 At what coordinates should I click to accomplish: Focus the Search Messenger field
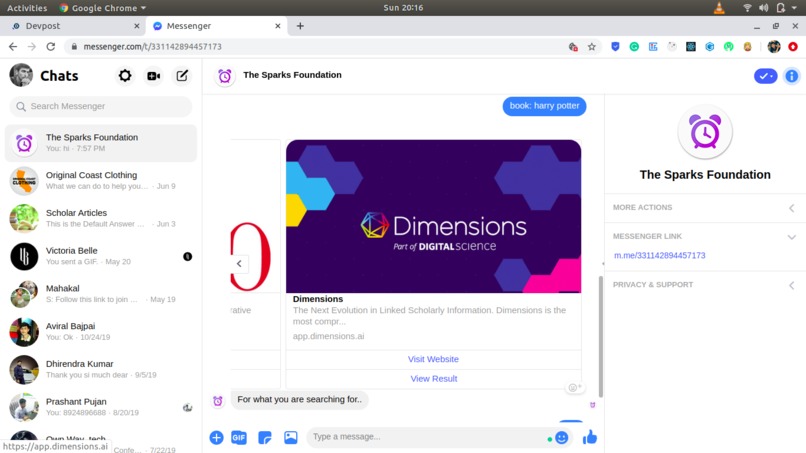pyautogui.click(x=101, y=106)
